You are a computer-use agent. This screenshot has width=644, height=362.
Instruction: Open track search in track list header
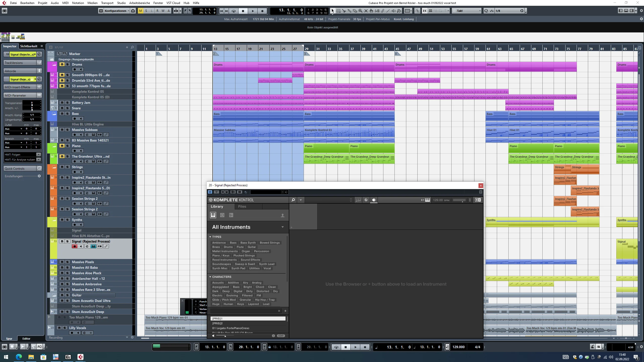(132, 47)
